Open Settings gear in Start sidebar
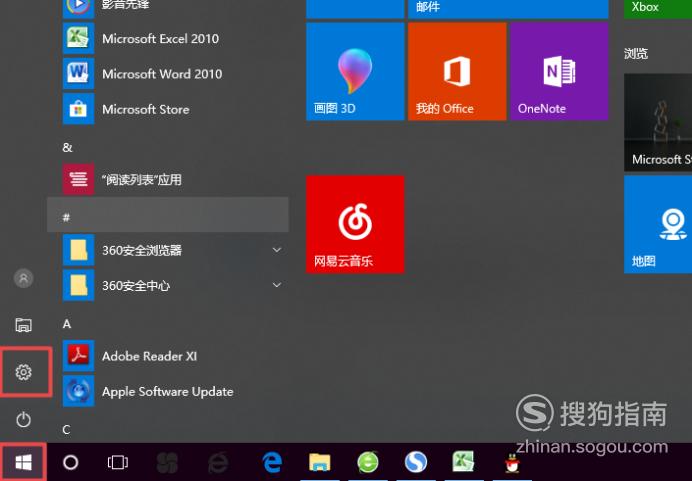The width and height of the screenshot is (692, 481). tap(23, 372)
